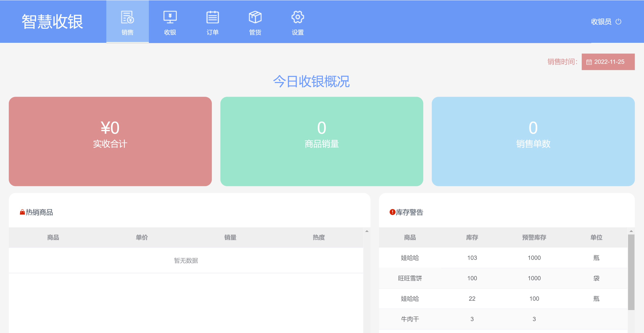Click the up arrow of 库存警告 scrollbar

pyautogui.click(x=631, y=231)
